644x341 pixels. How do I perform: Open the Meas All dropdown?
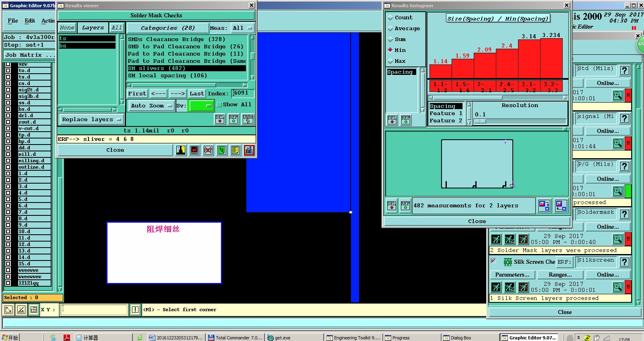[x=242, y=28]
